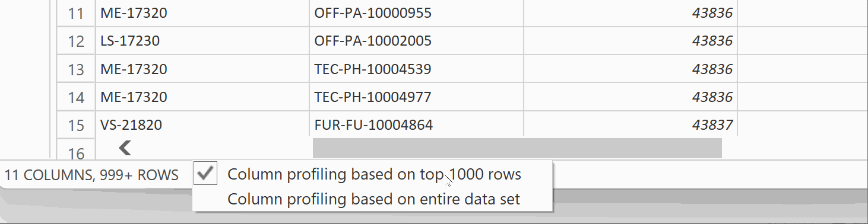Select row number 12 header
This screenshot has height=224, width=868.
tap(76, 41)
